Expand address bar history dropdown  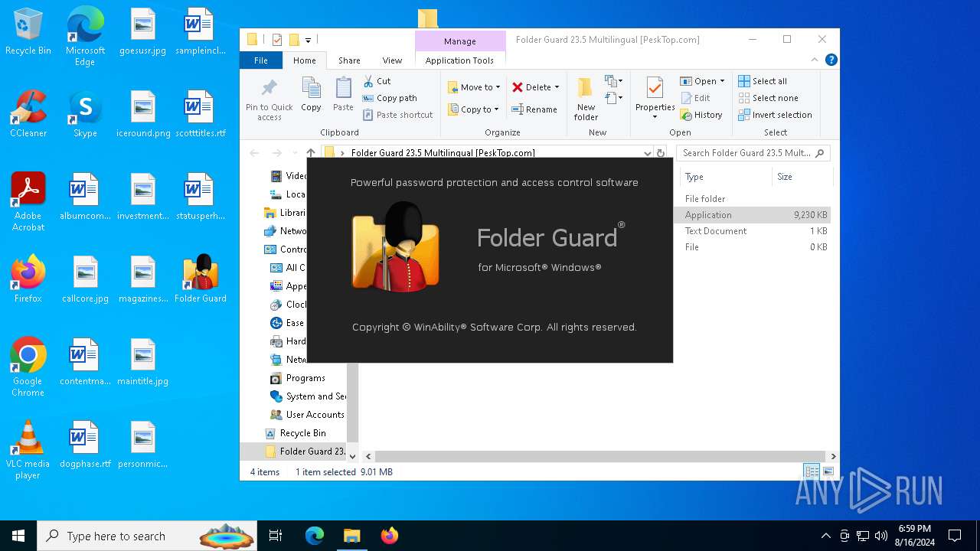click(x=647, y=153)
